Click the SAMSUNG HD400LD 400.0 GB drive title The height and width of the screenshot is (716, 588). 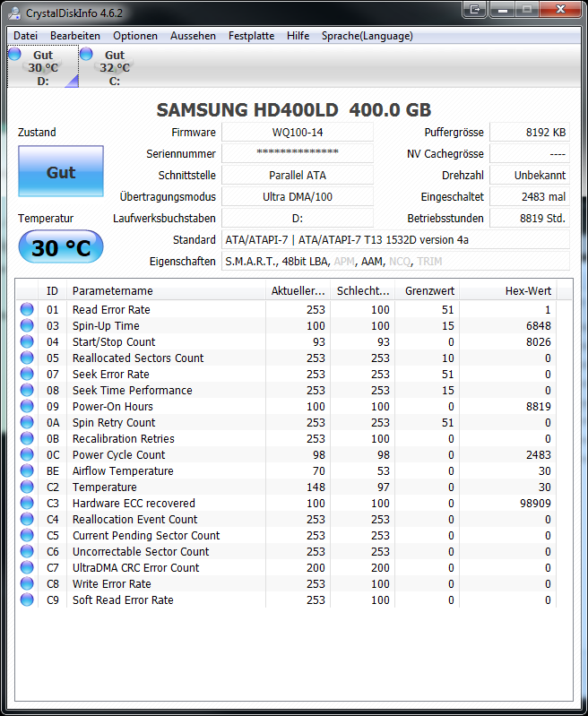tap(294, 109)
